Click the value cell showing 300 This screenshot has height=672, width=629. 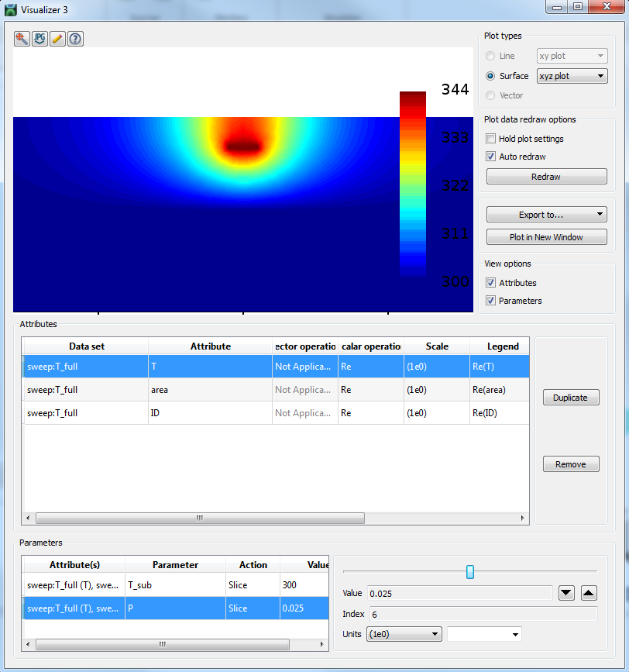304,585
